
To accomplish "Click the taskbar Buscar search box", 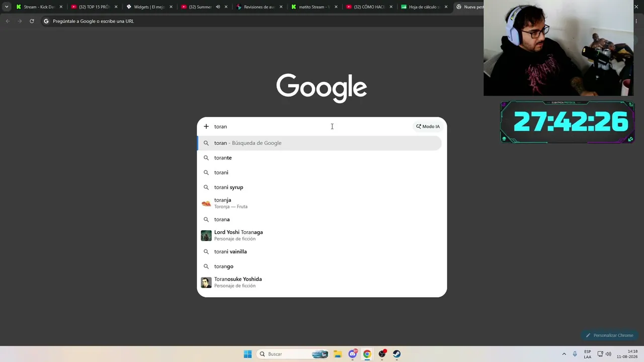I will tap(293, 354).
